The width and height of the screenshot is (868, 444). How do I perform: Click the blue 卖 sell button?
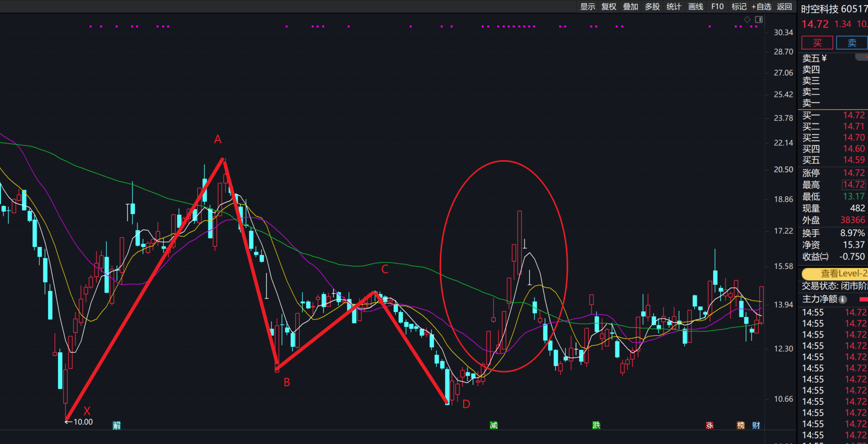click(x=852, y=43)
